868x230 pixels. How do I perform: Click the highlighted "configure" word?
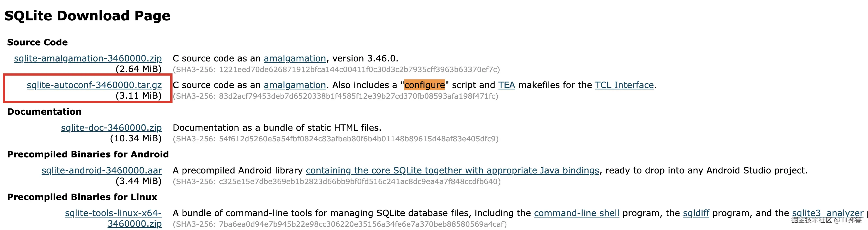424,85
